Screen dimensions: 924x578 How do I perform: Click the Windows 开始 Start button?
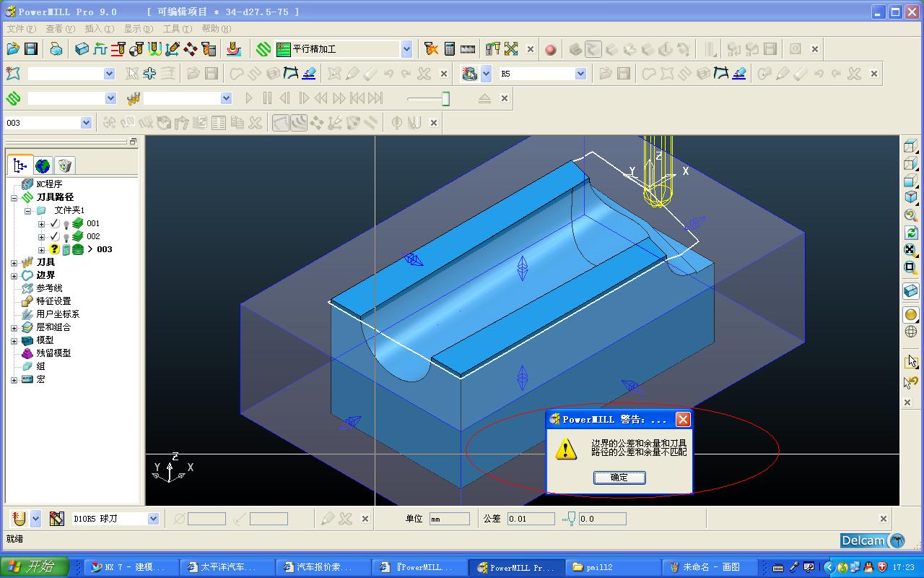35,567
